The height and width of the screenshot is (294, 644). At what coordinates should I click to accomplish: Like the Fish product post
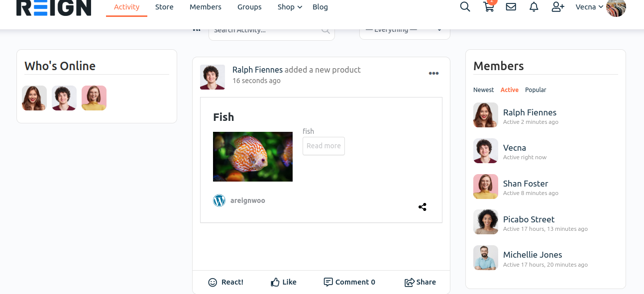284,282
